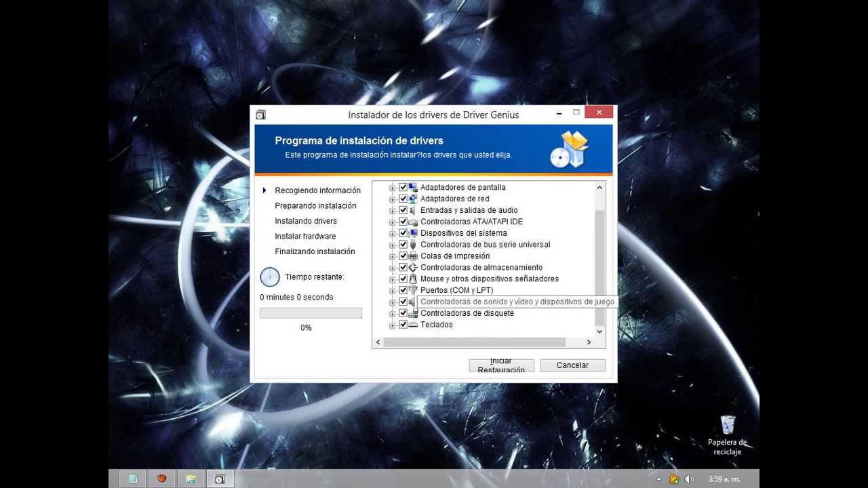The width and height of the screenshot is (868, 488).
Task: Click the Instalando drivers step
Action: (306, 221)
